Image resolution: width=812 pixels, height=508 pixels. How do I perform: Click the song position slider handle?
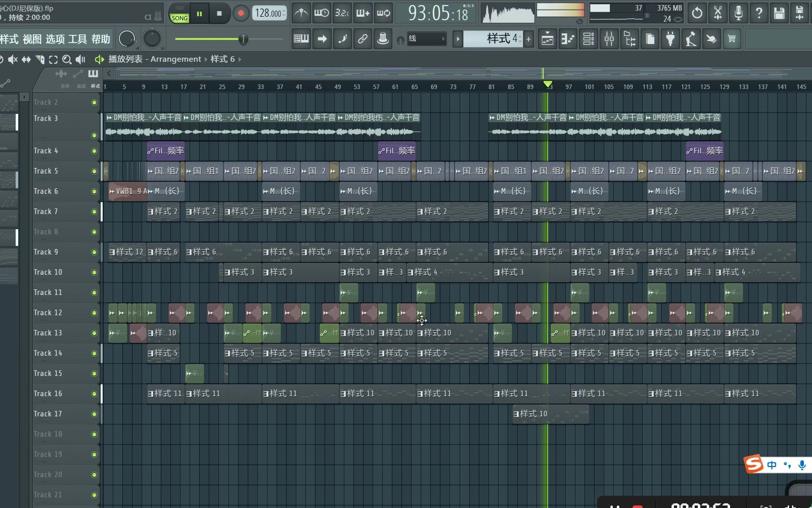[243, 39]
